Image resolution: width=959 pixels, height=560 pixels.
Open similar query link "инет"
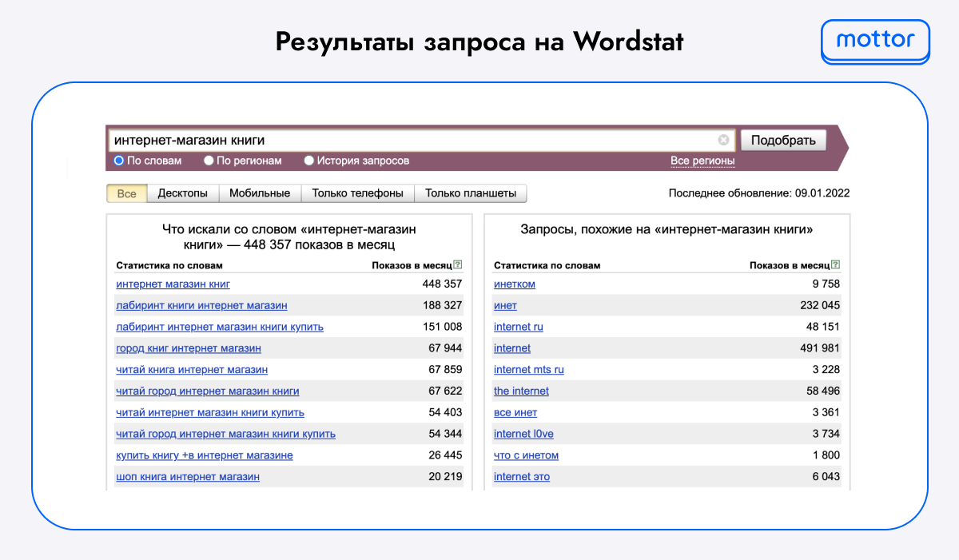tap(505, 305)
